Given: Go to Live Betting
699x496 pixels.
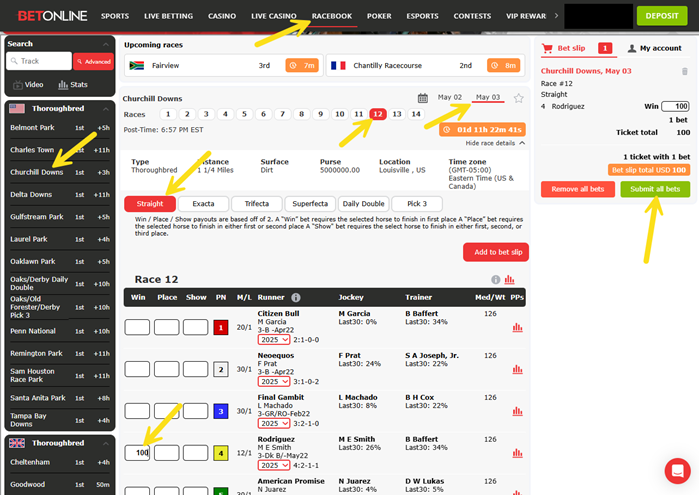Looking at the screenshot, I should [x=169, y=16].
